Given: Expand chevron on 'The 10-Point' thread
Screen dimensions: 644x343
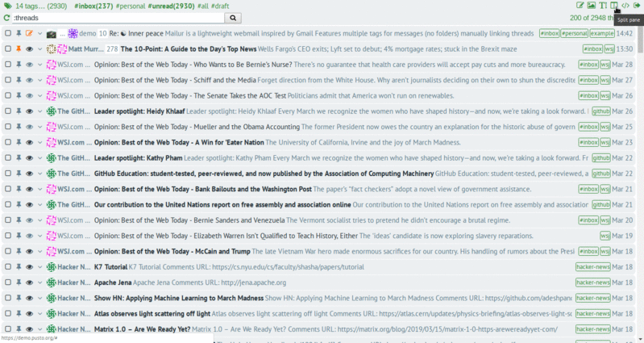Looking at the screenshot, I should pyautogui.click(x=39, y=49).
